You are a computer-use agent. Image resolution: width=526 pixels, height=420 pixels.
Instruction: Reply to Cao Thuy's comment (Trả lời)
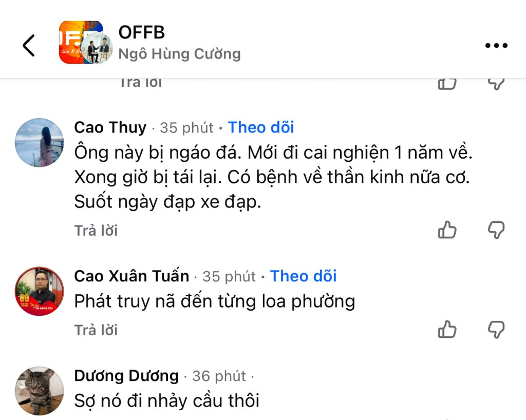point(96,231)
